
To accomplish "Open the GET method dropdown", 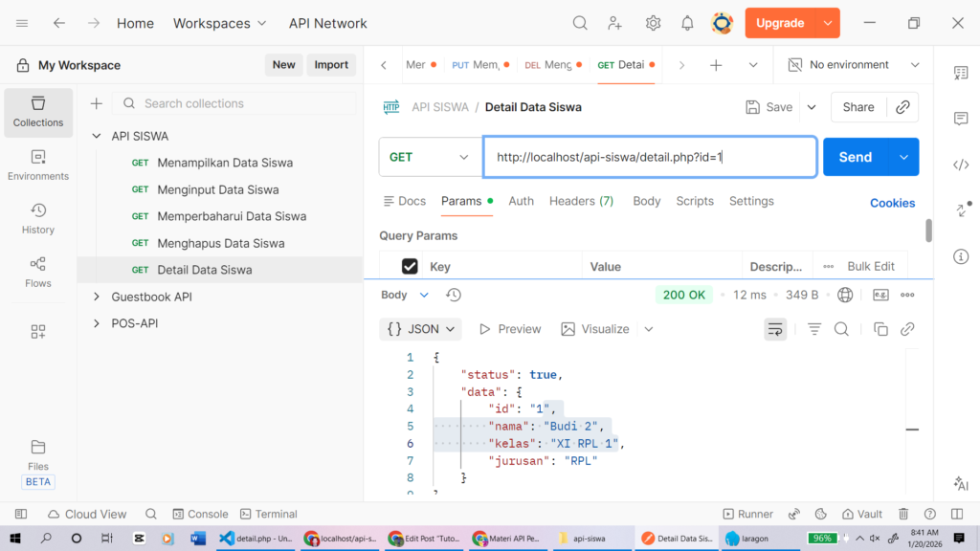I will [x=430, y=157].
